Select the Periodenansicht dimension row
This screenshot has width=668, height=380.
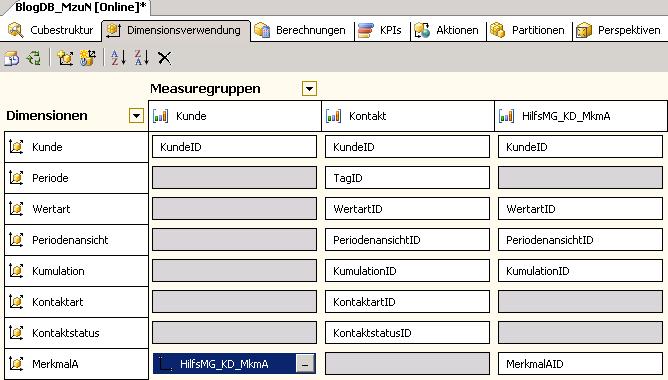[76, 240]
